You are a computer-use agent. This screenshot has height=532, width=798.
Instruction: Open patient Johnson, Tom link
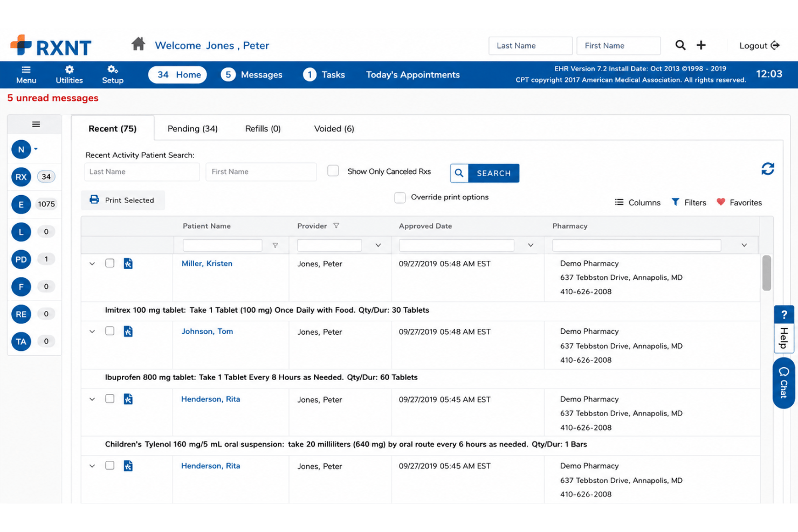pos(208,331)
